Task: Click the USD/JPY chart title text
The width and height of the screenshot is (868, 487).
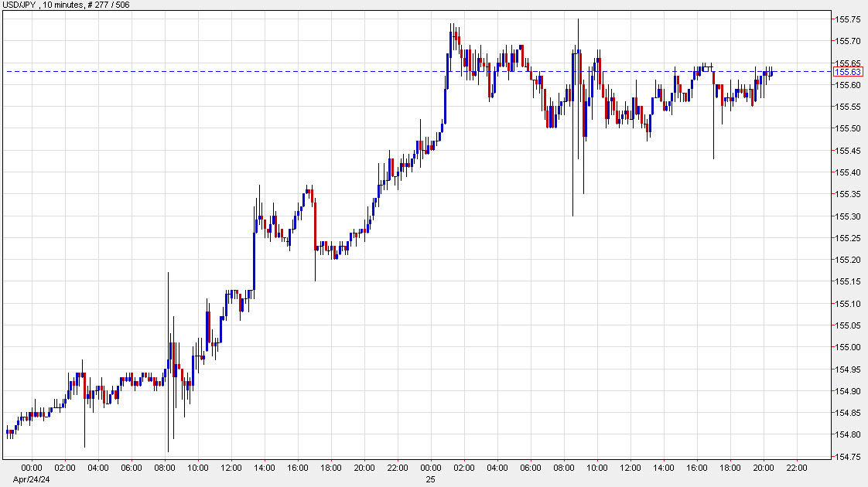Action: pos(67,5)
